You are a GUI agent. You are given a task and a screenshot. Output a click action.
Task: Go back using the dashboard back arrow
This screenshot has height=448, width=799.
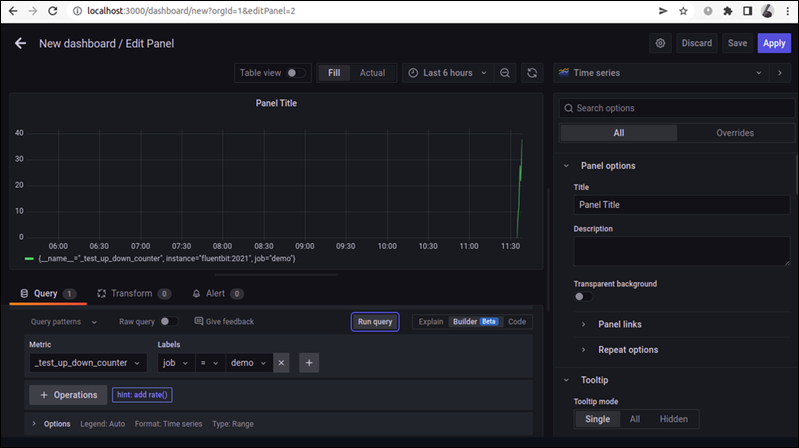20,43
